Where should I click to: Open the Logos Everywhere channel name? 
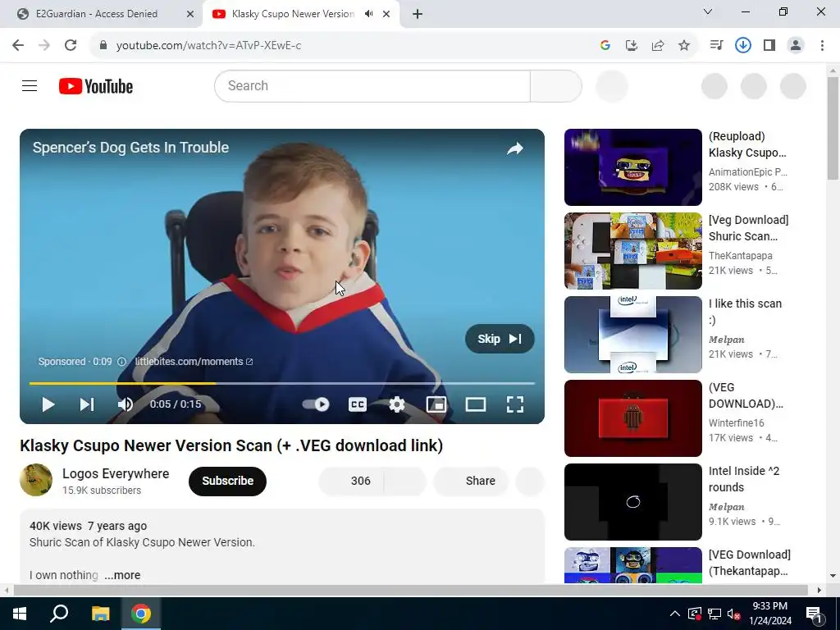116,473
